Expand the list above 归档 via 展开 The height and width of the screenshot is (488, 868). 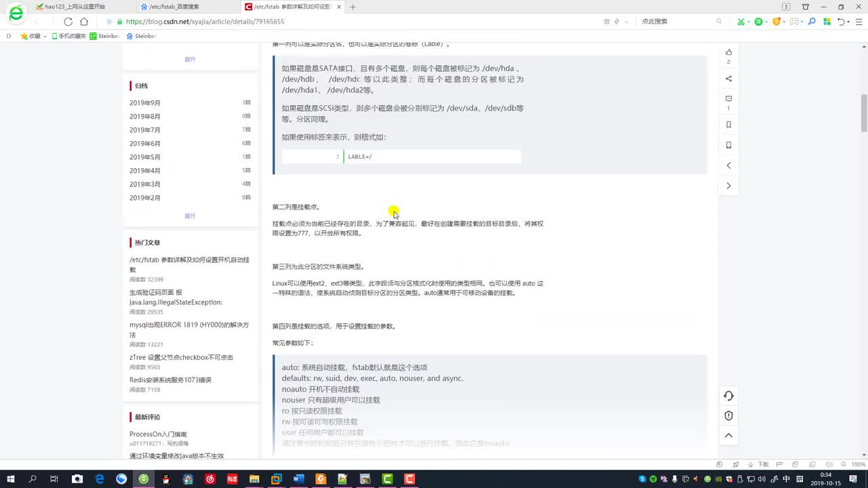(190, 60)
